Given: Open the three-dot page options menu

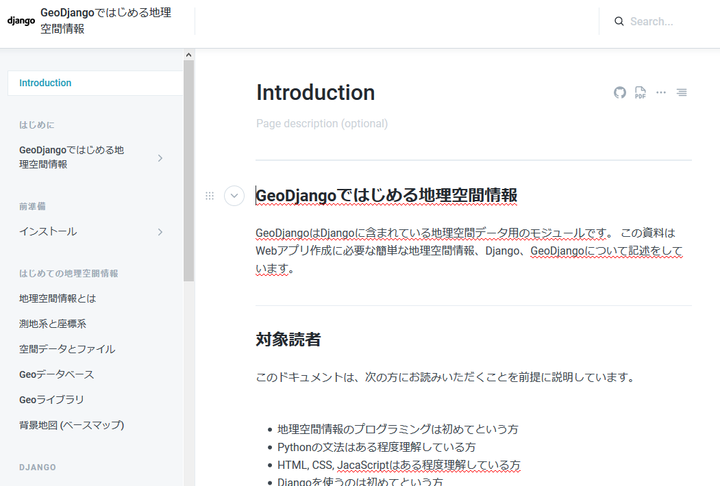Looking at the screenshot, I should pos(661,92).
